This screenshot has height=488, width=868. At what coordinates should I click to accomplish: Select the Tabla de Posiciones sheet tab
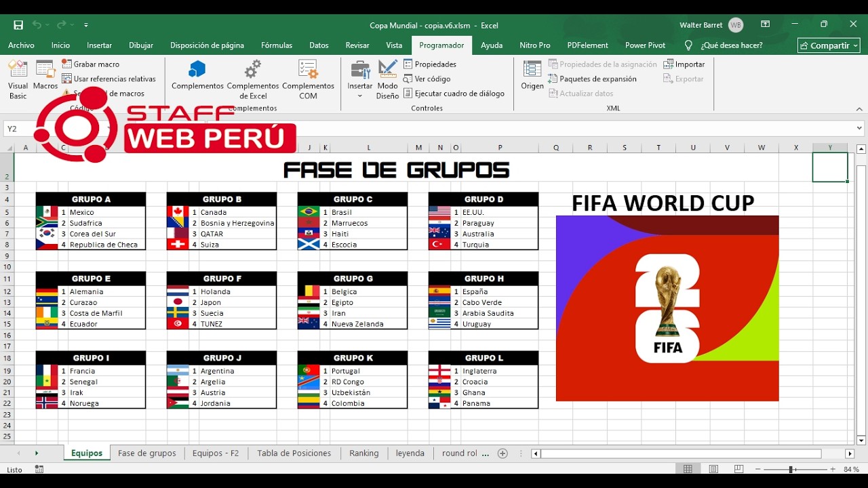[294, 453]
